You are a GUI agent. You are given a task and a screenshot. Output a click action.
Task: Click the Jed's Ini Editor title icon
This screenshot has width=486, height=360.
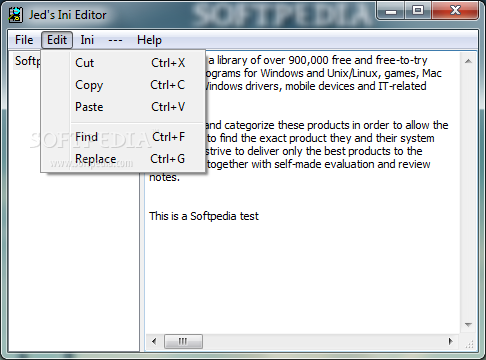tap(15, 15)
